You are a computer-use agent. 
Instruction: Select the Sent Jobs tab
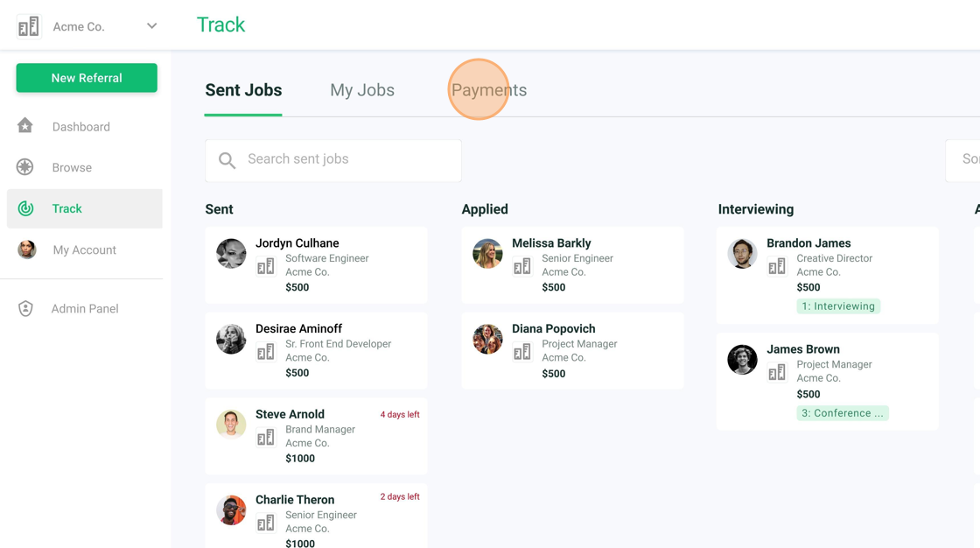coord(243,90)
